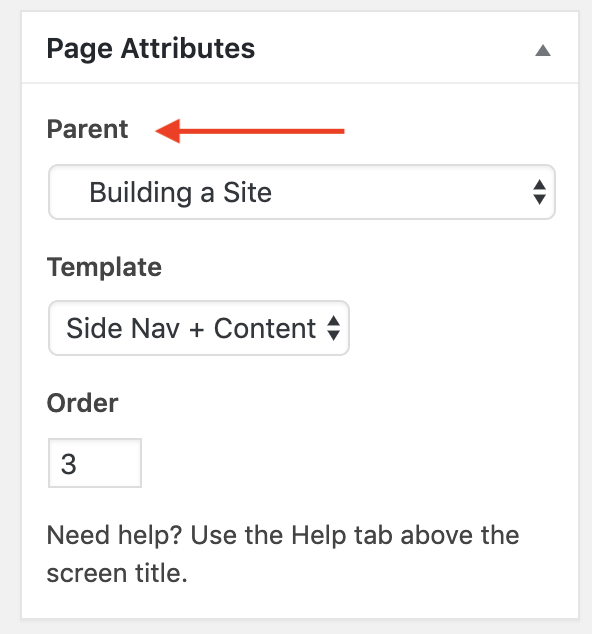
Task: Click the Parent select up-down arrows icon
Action: (x=539, y=192)
